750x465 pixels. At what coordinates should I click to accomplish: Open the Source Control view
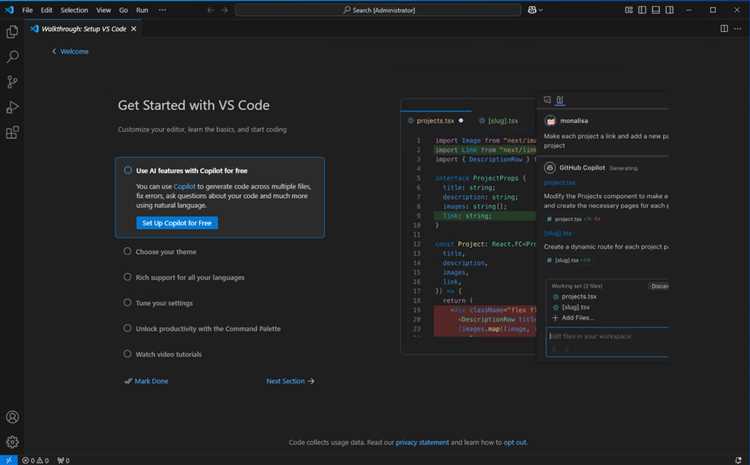tap(13, 83)
